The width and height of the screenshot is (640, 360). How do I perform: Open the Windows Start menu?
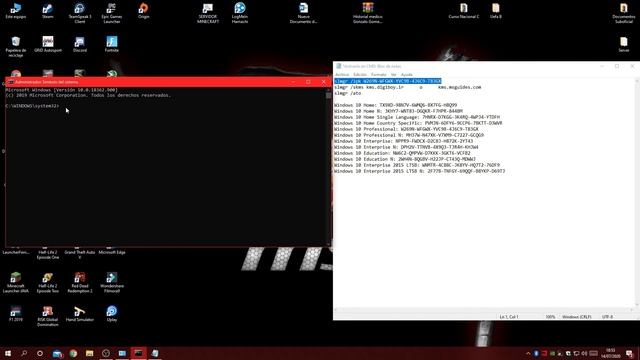[8, 353]
